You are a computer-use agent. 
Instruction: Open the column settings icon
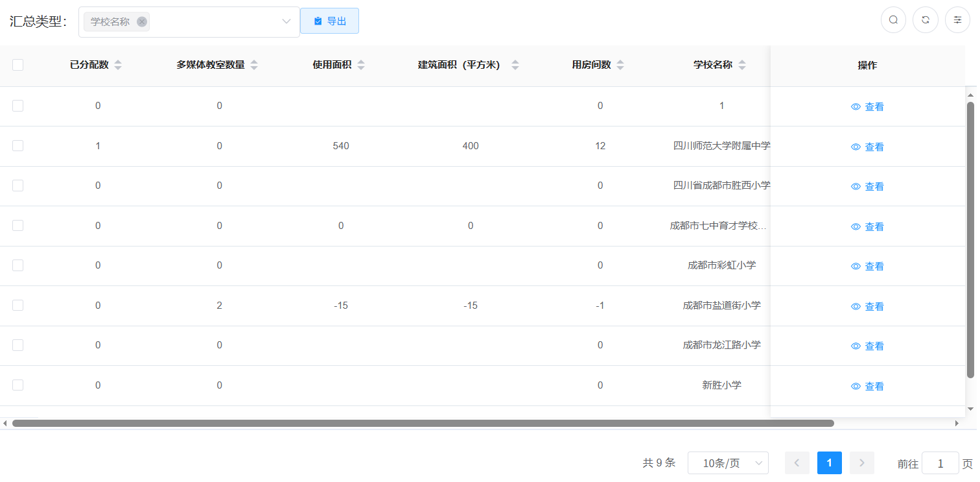(957, 20)
